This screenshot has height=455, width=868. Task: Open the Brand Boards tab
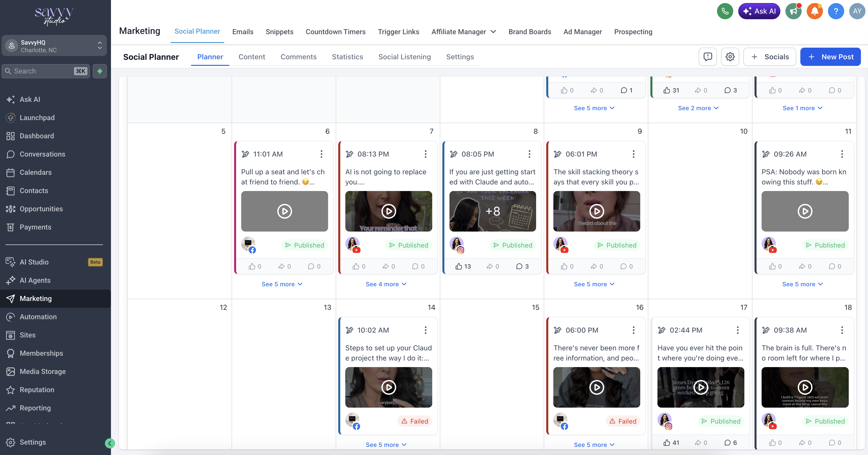(x=530, y=32)
